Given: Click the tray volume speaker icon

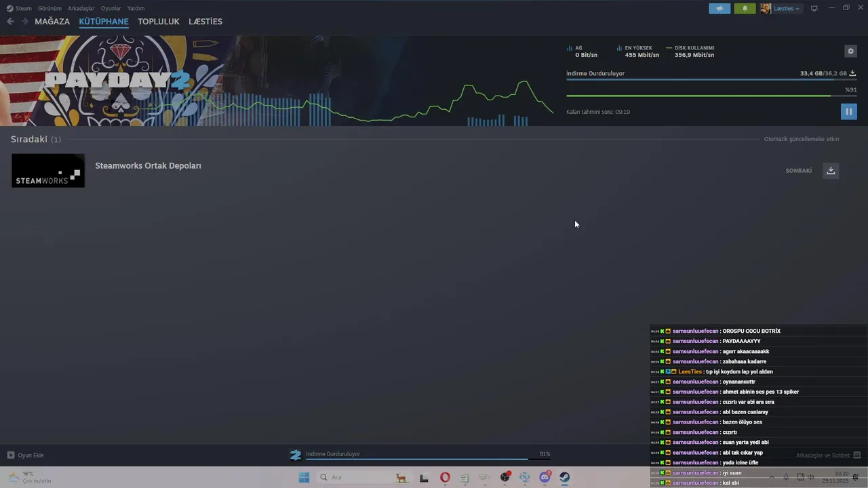Looking at the screenshot, I should [x=811, y=477].
